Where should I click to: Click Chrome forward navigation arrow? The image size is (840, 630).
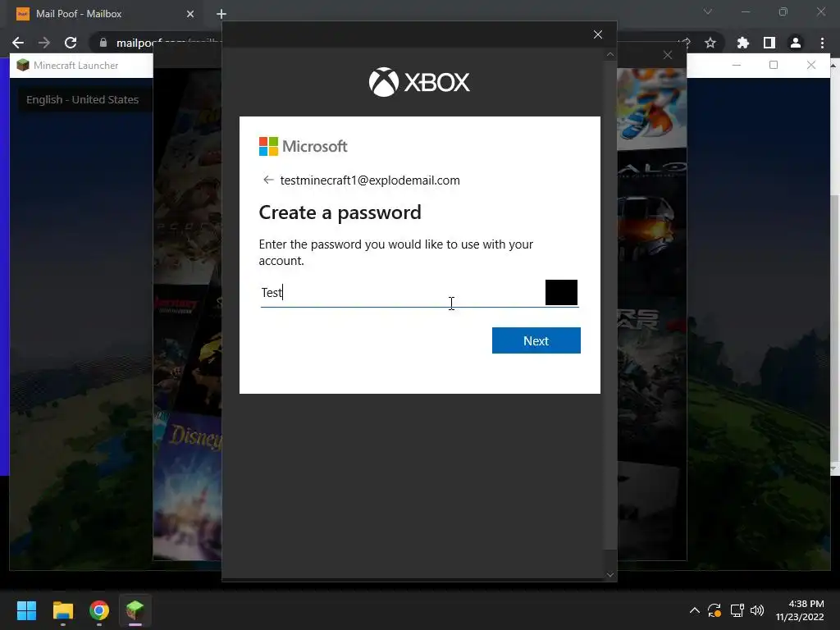(44, 43)
